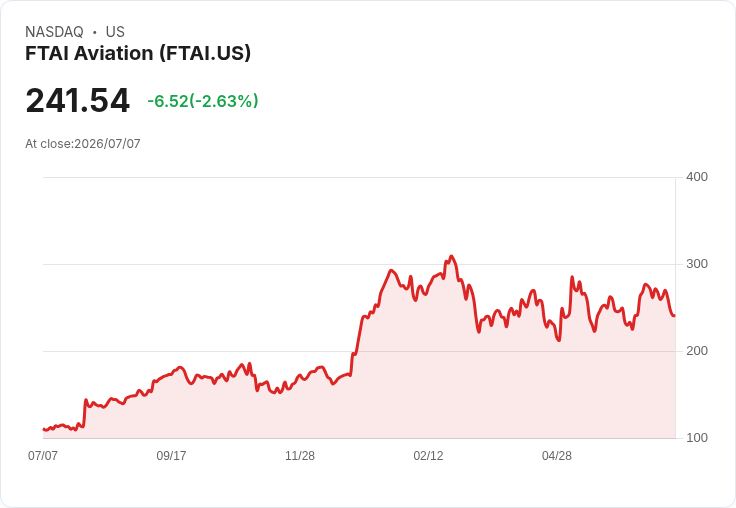This screenshot has height=508, width=736.
Task: Click the rightmost end of the price line
Action: point(674,316)
